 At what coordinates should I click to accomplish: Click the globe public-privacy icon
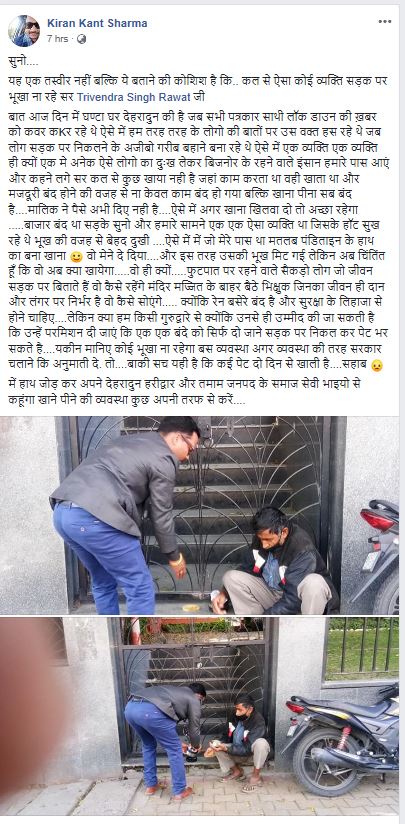click(81, 39)
